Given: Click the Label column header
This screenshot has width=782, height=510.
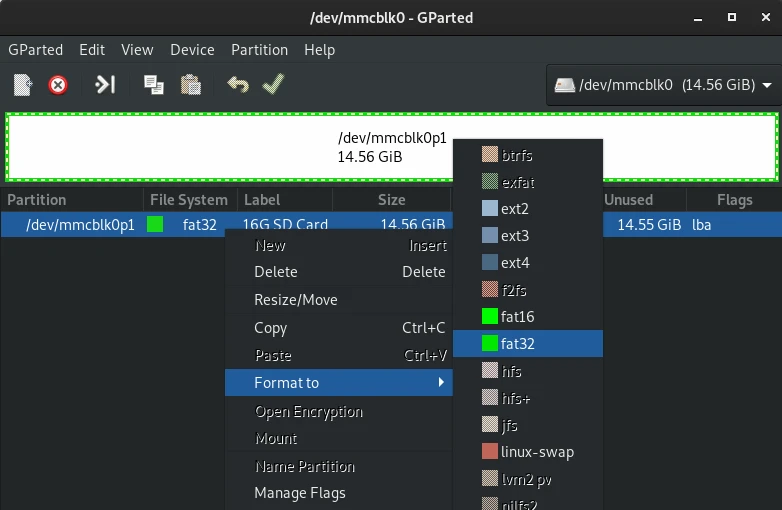Looking at the screenshot, I should [x=285, y=200].
